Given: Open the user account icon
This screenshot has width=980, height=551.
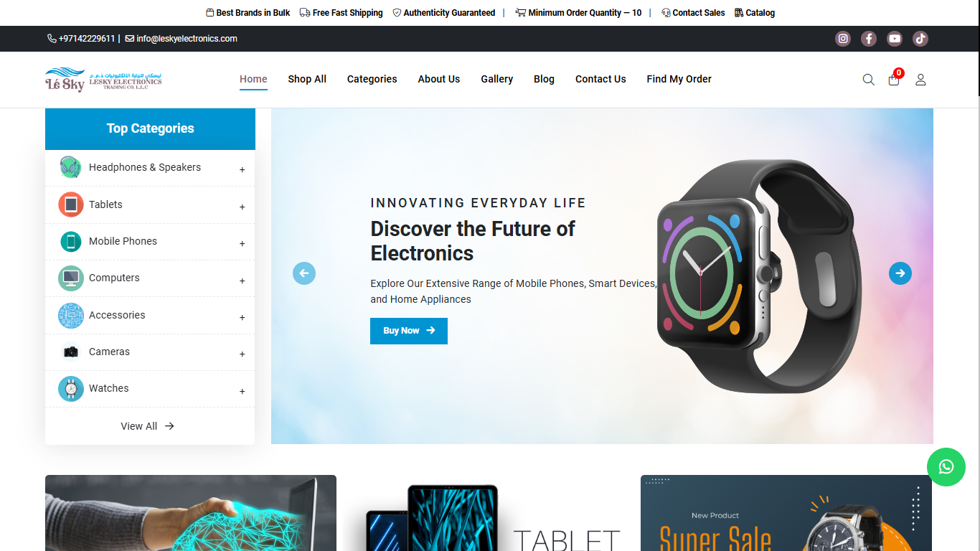Looking at the screenshot, I should click(920, 80).
